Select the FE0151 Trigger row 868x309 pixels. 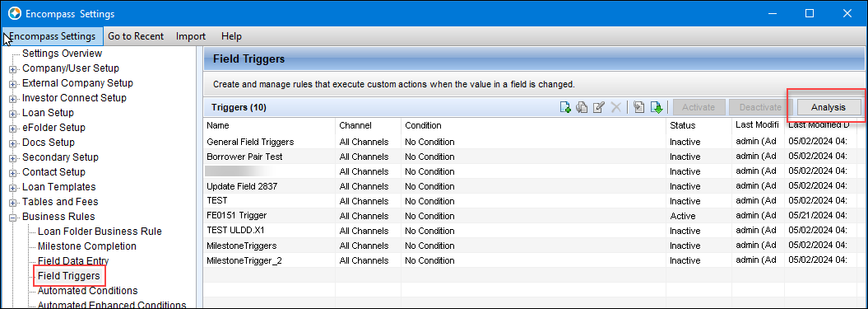pyautogui.click(x=525, y=216)
